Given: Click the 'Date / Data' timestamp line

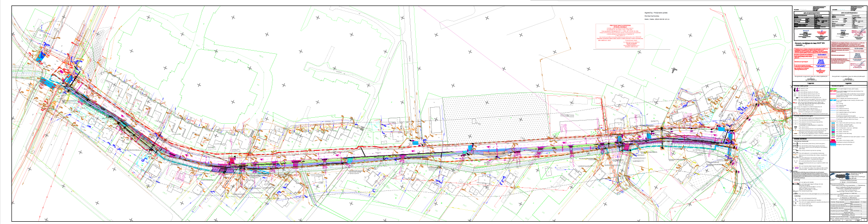Looking at the screenshot, I should [x=656, y=20].
